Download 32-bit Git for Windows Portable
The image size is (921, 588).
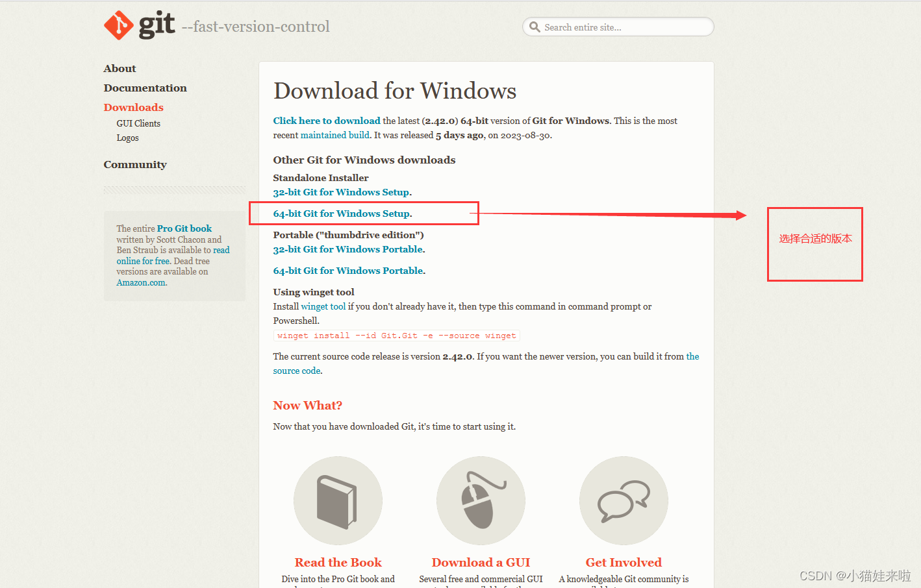pos(348,249)
